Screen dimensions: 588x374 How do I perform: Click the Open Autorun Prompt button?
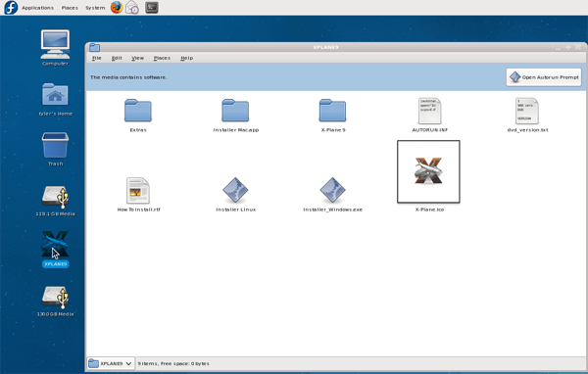[543, 77]
